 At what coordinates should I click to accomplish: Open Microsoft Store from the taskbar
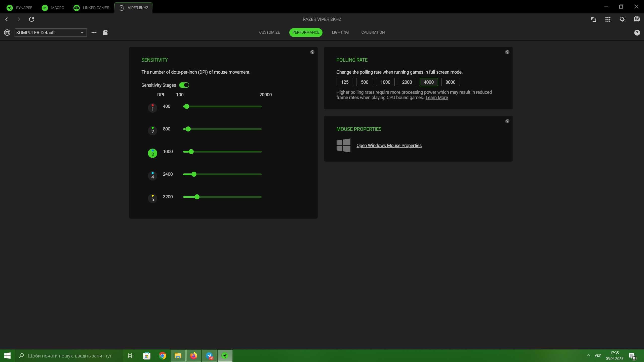(x=147, y=356)
